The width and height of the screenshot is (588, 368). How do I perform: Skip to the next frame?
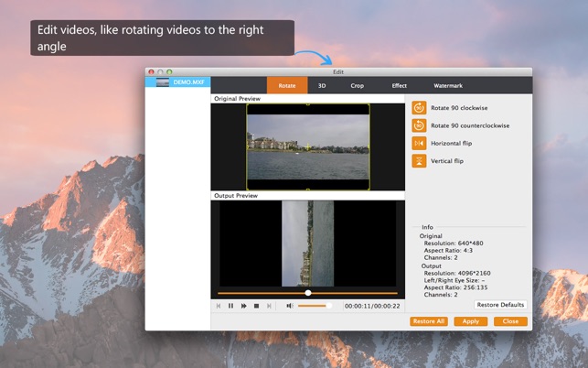coord(269,306)
